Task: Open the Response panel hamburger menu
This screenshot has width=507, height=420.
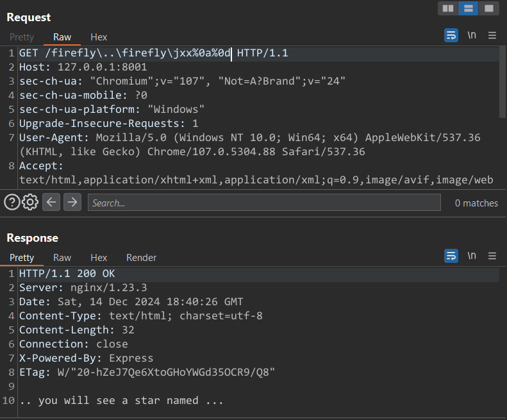Action: coord(492,256)
